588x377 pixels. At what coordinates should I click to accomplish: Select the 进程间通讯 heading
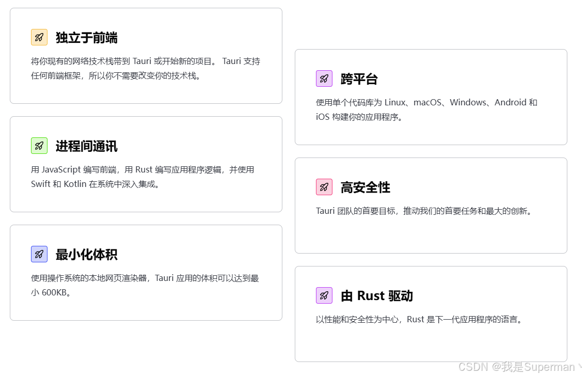pos(87,146)
